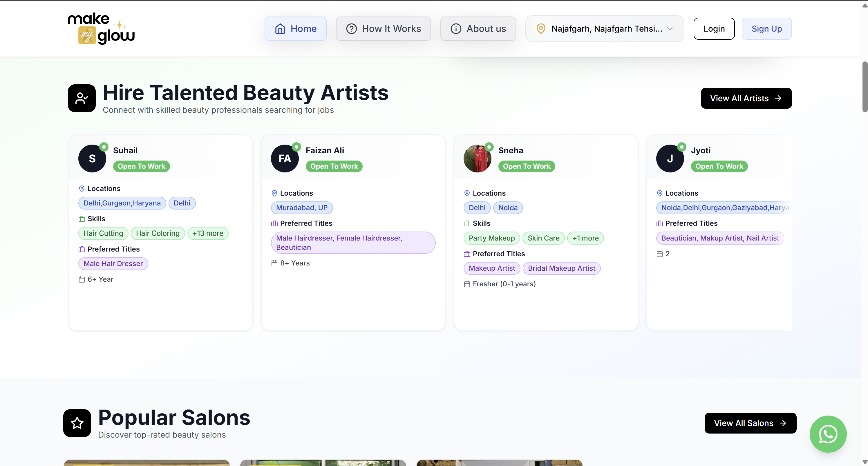868x466 pixels.
Task: Click the star icon beside Popular Salons
Action: click(77, 423)
